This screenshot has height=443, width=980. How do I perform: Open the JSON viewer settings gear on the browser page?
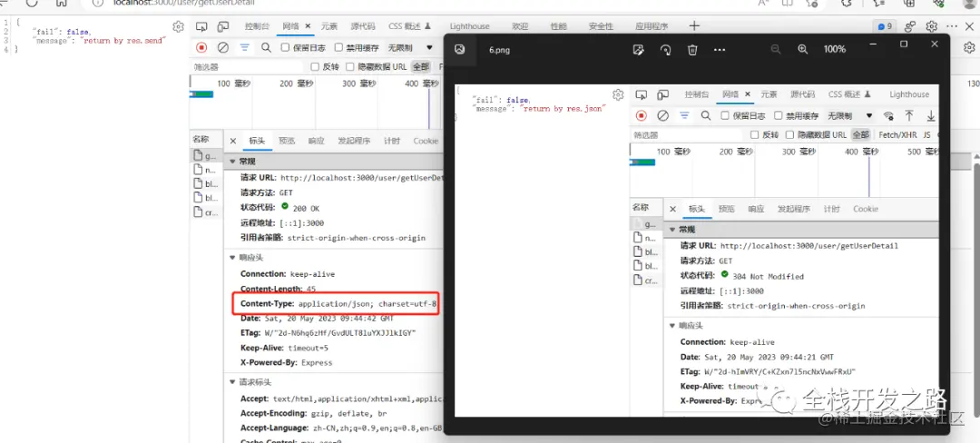178,27
